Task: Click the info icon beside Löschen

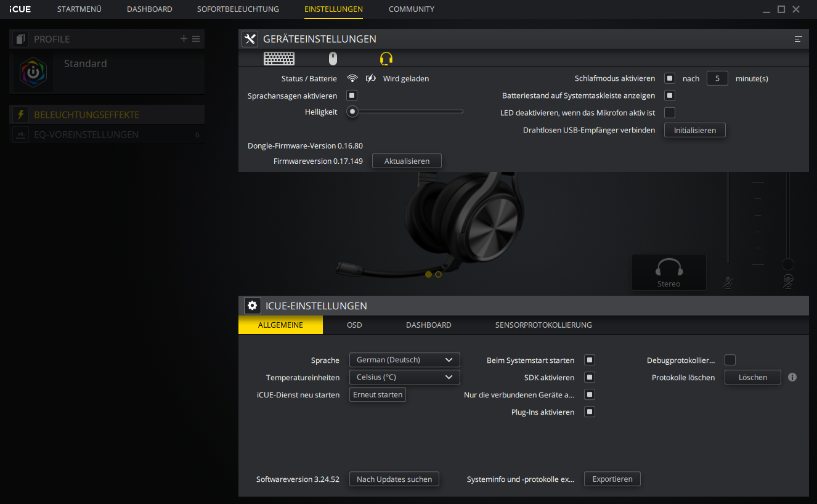Action: [x=792, y=377]
